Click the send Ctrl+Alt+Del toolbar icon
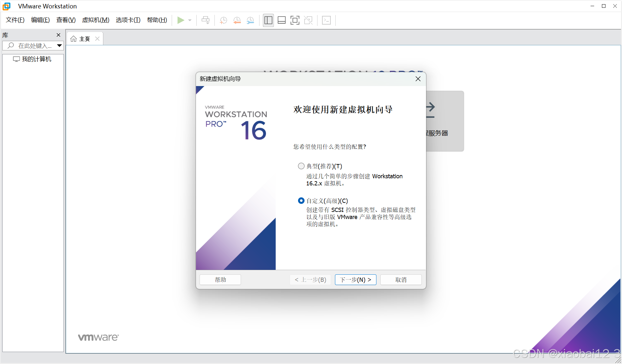Screen dimensions: 622x364 (x=205, y=20)
